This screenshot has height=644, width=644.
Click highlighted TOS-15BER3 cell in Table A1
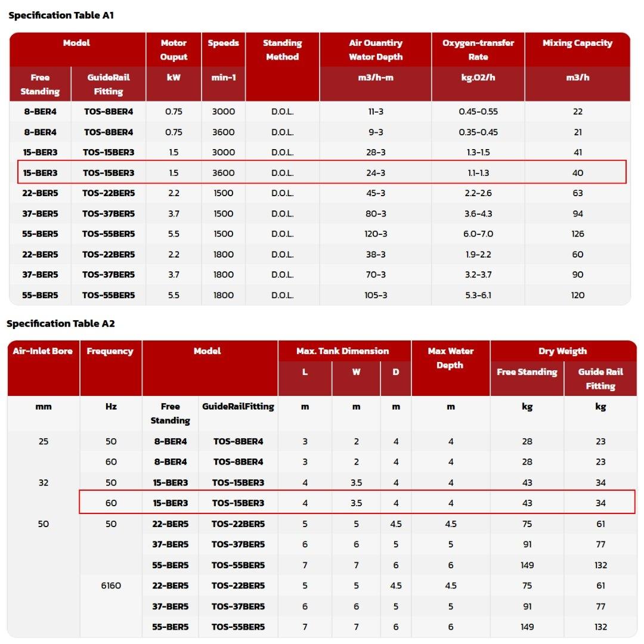(109, 173)
